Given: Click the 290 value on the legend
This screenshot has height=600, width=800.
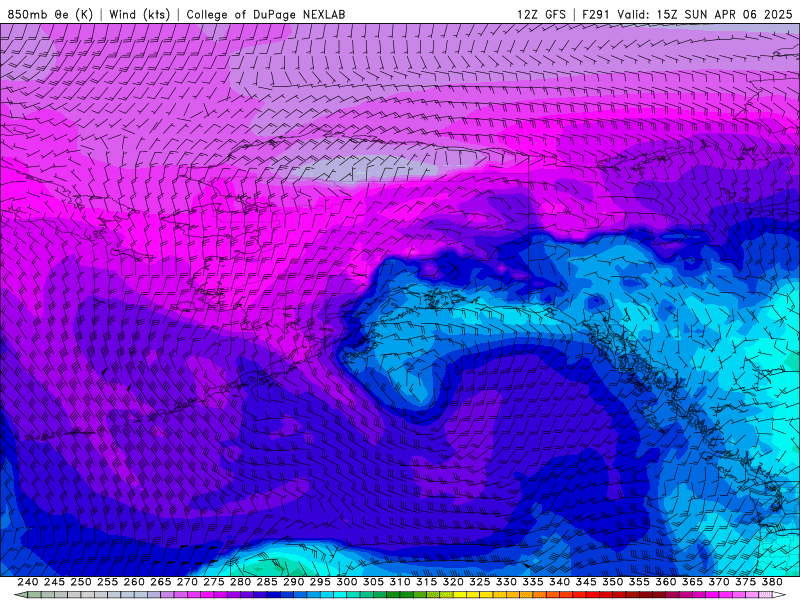Looking at the screenshot, I should click(x=293, y=582).
